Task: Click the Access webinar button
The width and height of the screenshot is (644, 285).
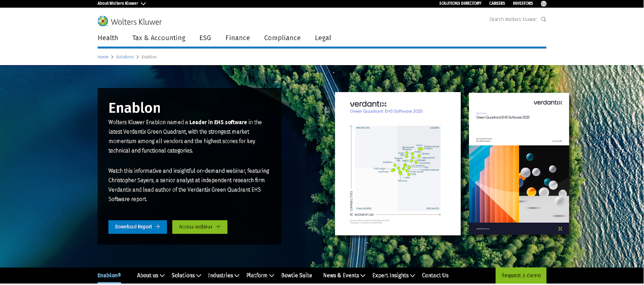Action: point(200,227)
